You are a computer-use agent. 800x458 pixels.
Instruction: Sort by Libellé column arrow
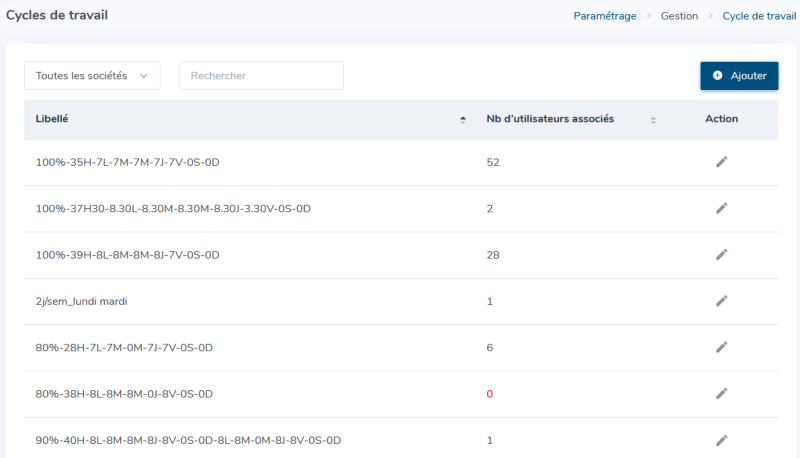[x=463, y=120]
